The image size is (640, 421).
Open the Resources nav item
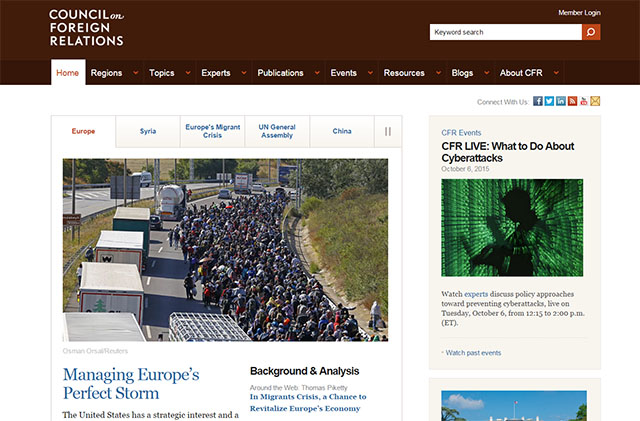pos(404,73)
